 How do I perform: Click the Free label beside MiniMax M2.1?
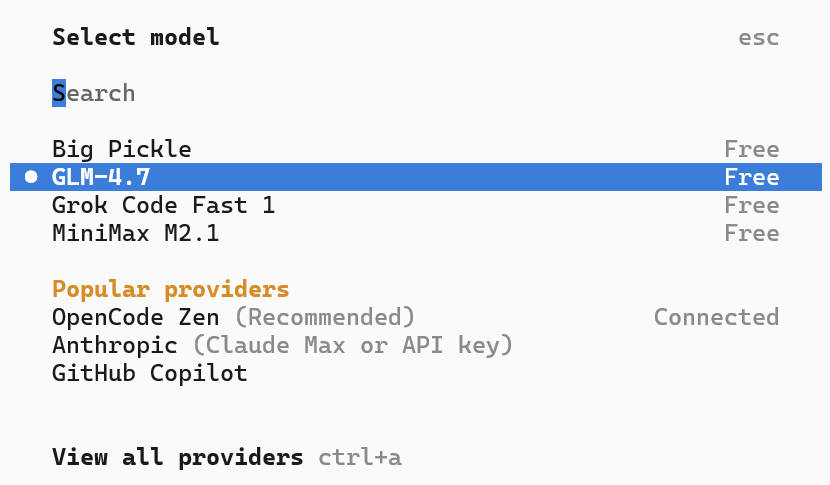click(751, 233)
